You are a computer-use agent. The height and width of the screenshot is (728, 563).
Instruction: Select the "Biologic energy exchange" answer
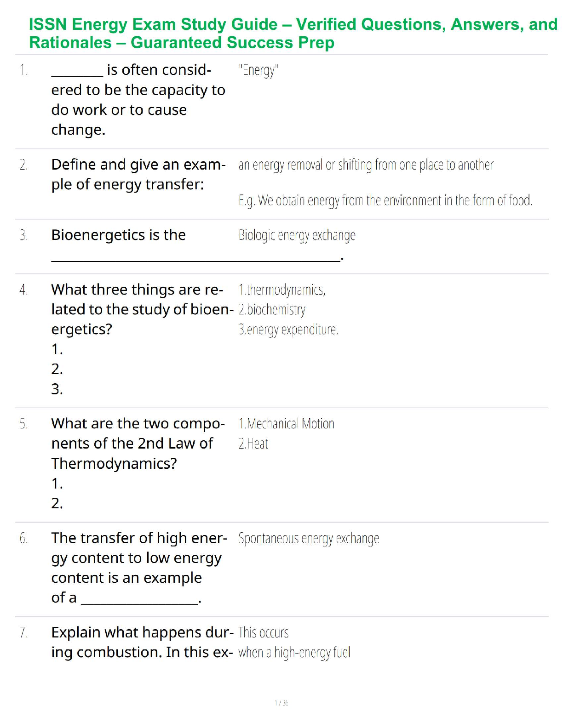pyautogui.click(x=297, y=235)
